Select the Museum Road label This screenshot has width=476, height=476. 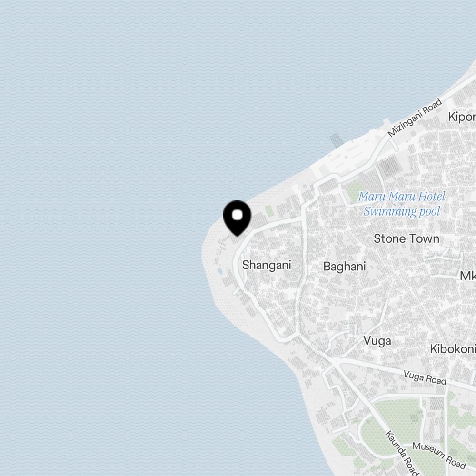(439, 456)
